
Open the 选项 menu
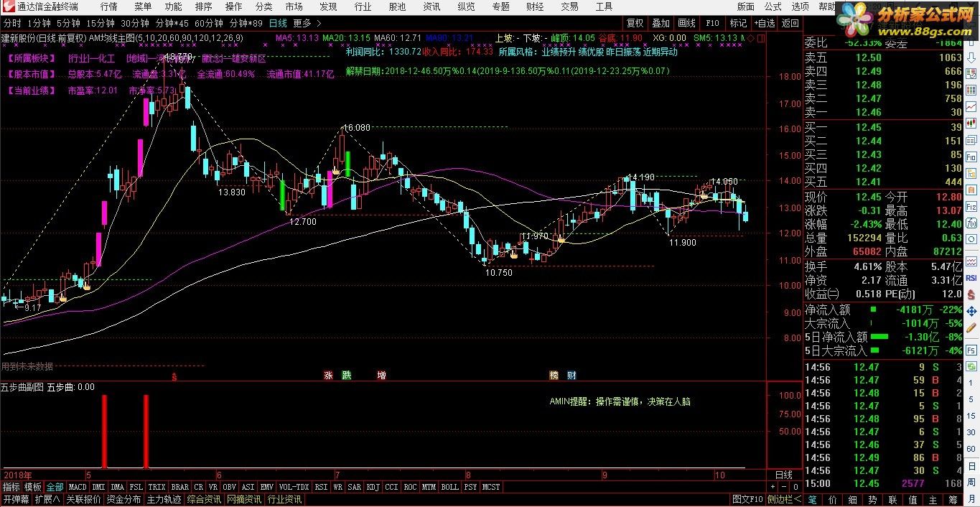(800, 6)
